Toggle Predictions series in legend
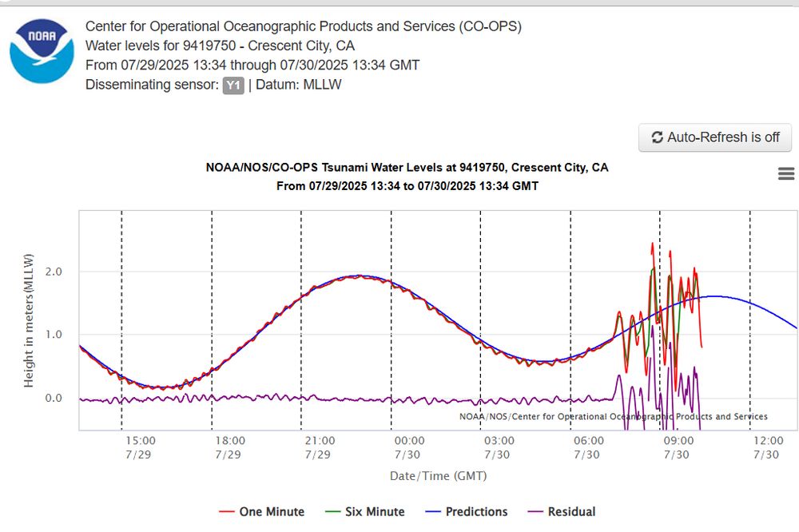The image size is (799, 532). point(467,511)
